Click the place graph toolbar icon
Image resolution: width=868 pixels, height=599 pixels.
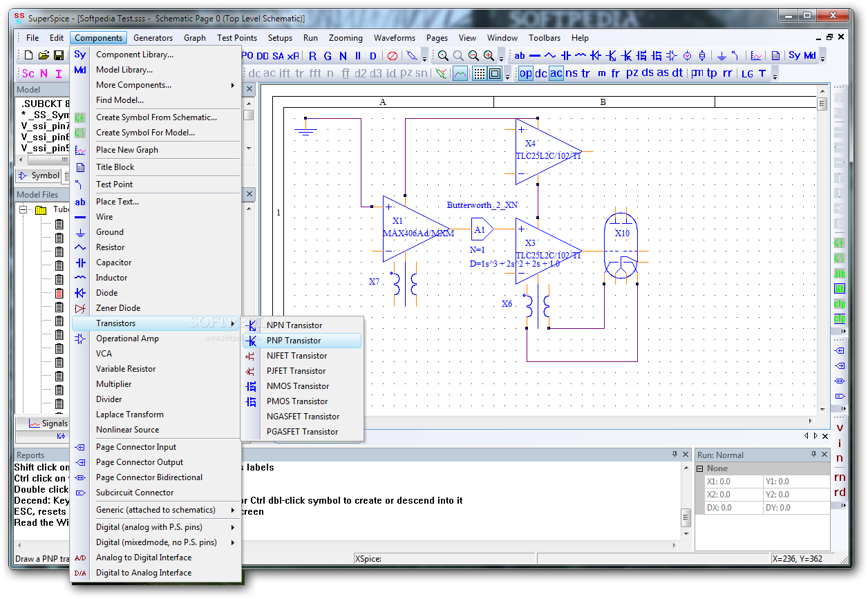tap(757, 55)
